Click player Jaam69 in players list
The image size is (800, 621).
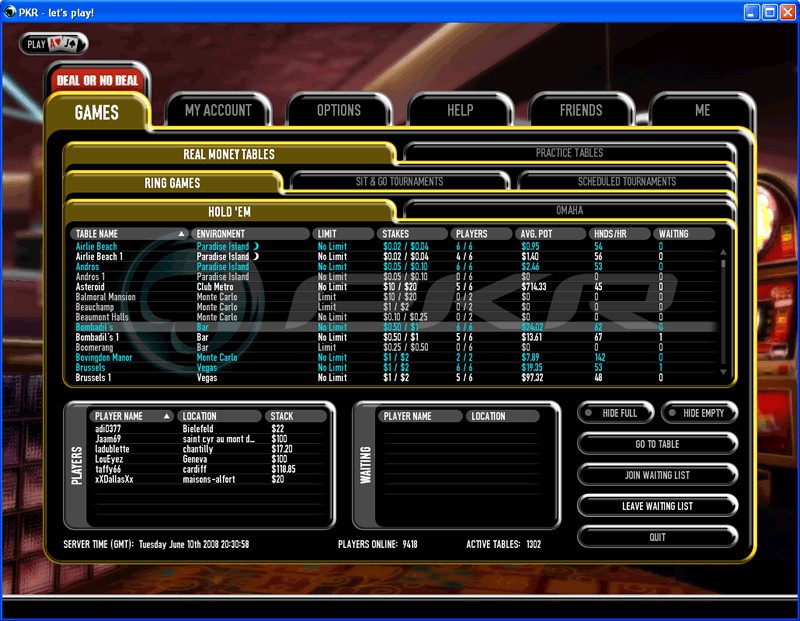click(108, 439)
